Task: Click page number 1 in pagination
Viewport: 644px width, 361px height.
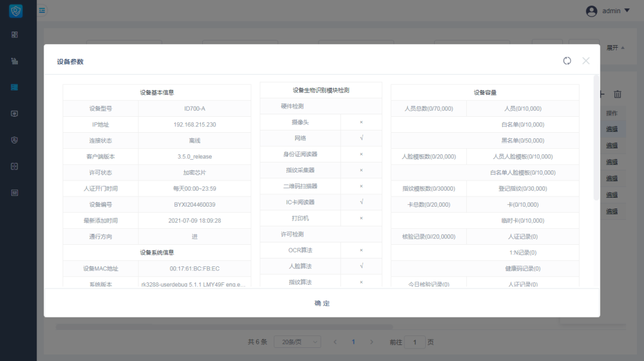Action: pyautogui.click(x=353, y=341)
